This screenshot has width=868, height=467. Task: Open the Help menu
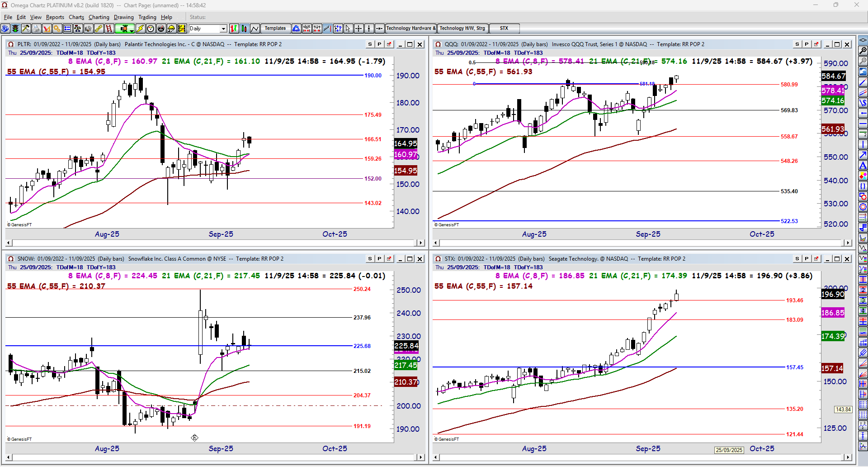click(x=166, y=17)
